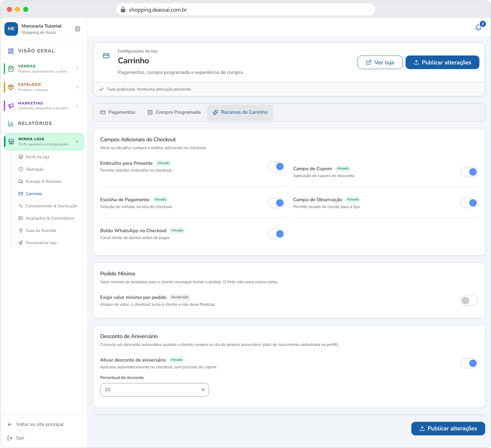The width and height of the screenshot is (491, 448).
Task: Click the Cancelamento & Devolução return icon
Action: tap(21, 206)
